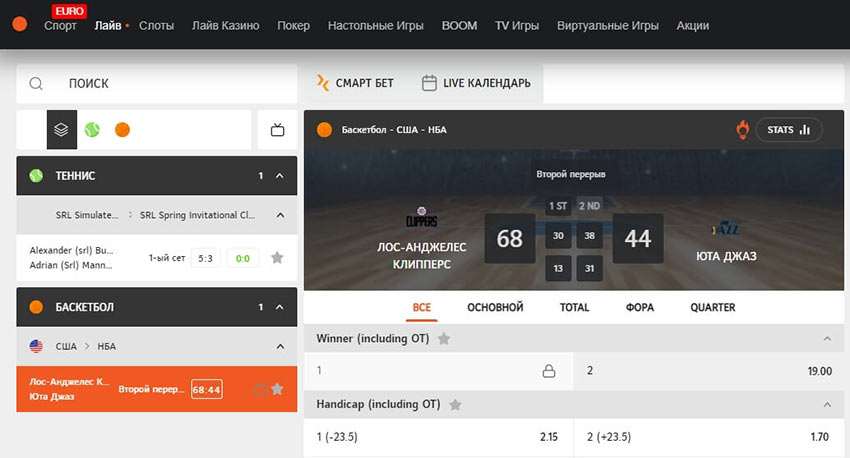Collapse the ТЕННИС section
850x458 pixels.
pyautogui.click(x=280, y=176)
